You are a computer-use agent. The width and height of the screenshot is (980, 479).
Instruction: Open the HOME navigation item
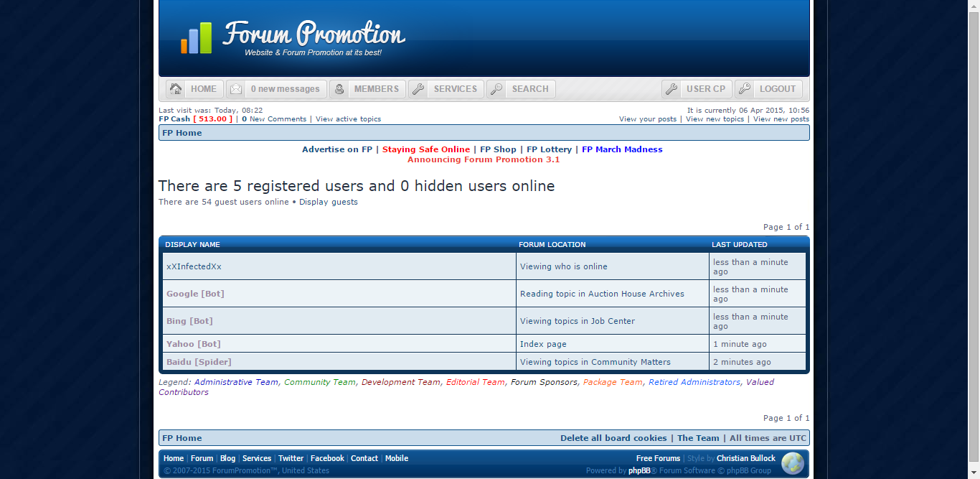tap(194, 89)
